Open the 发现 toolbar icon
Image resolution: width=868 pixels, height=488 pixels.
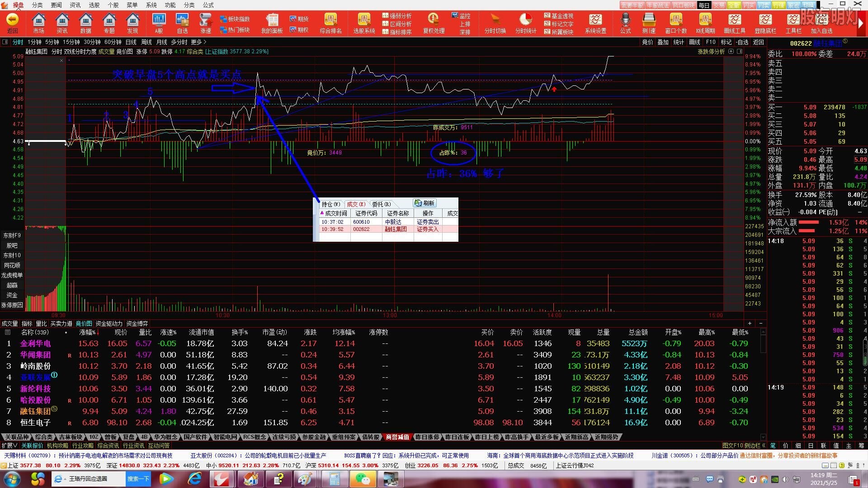(x=132, y=23)
